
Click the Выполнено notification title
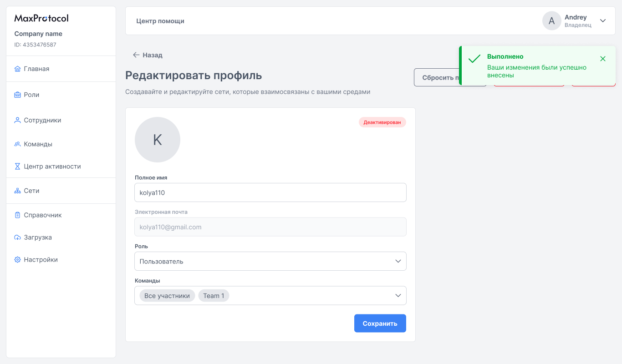pyautogui.click(x=505, y=56)
